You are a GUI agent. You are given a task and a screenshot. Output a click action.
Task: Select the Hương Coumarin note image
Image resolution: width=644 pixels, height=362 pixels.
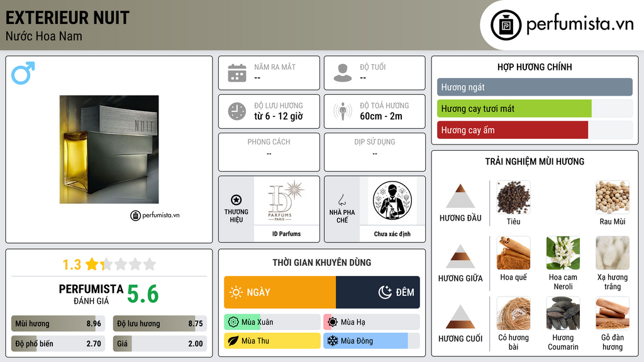(563, 313)
